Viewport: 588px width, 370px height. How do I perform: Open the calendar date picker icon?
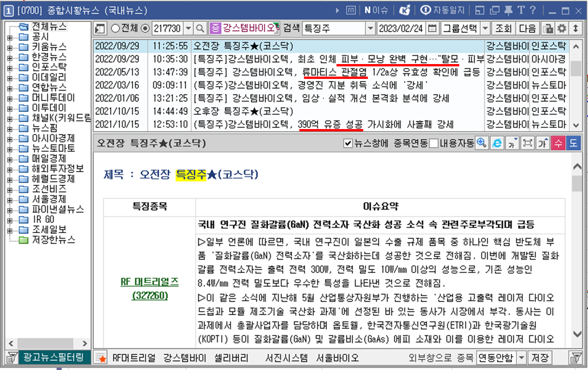pos(432,28)
